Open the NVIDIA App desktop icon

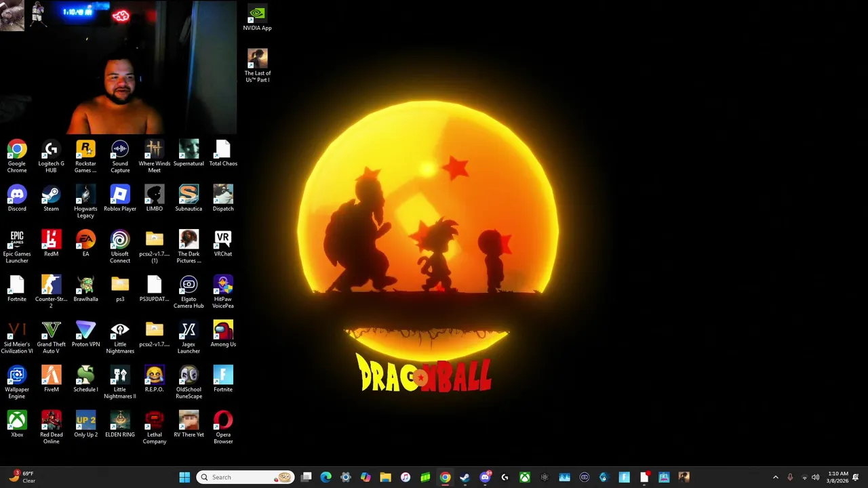257,18
